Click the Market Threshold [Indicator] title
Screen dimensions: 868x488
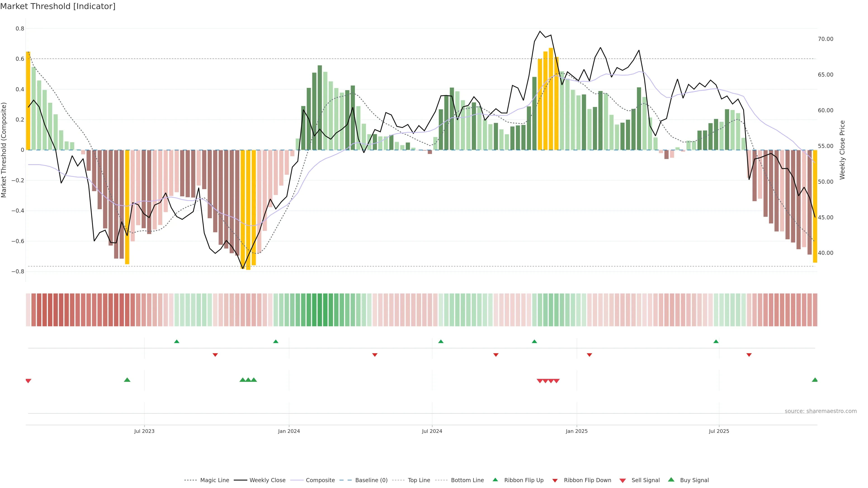click(x=58, y=6)
